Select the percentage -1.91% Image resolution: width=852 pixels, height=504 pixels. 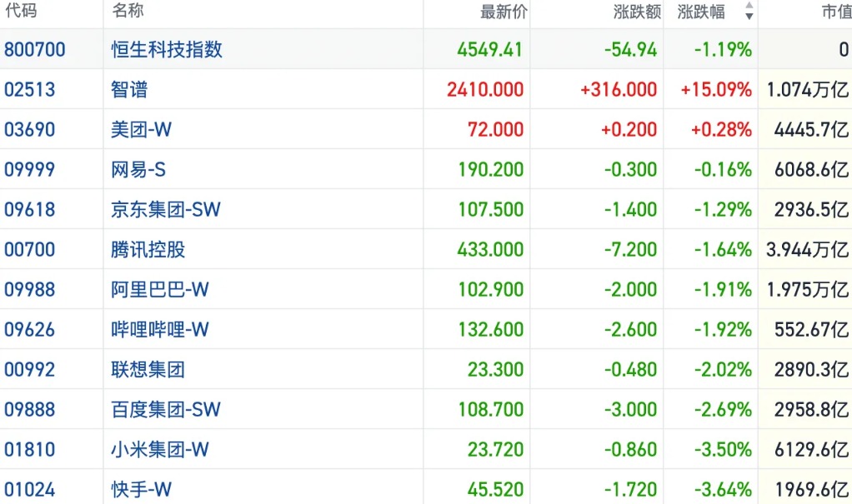724,289
